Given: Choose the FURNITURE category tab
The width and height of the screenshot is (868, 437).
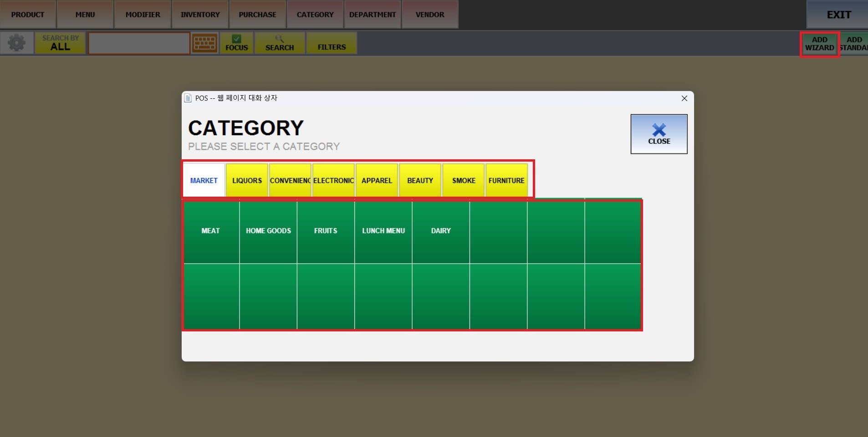Looking at the screenshot, I should 506,181.
